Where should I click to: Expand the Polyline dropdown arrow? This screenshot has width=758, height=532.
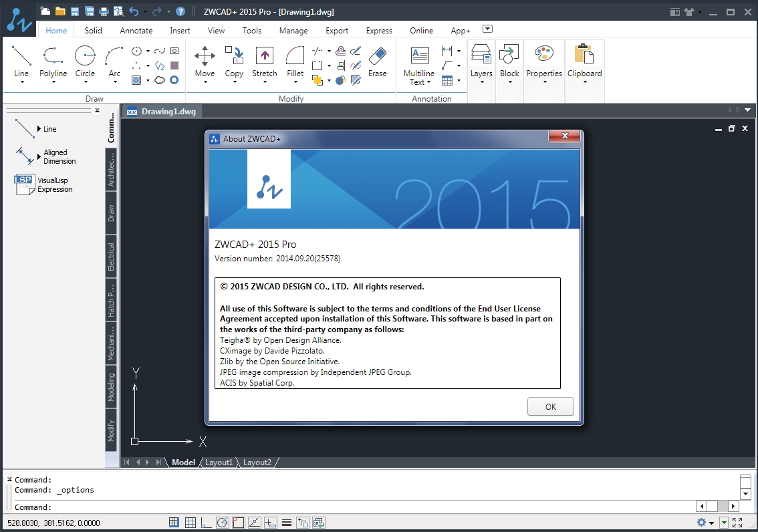click(x=53, y=82)
